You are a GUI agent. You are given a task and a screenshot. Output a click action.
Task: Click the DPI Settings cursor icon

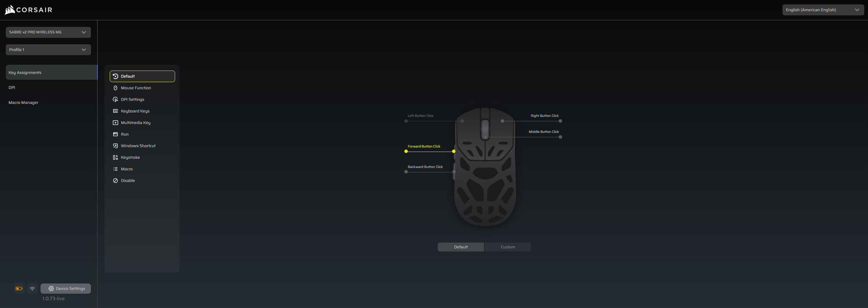[x=115, y=99]
